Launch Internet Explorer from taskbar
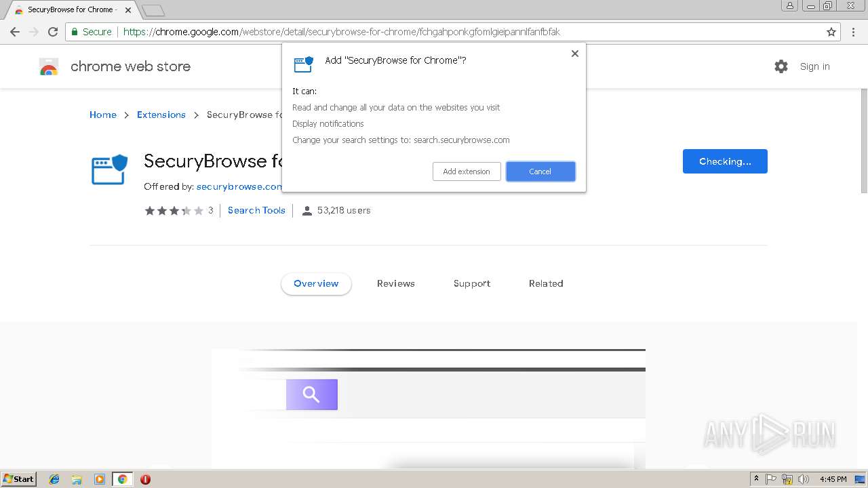Screen dimensions: 868x488 tap(54, 479)
